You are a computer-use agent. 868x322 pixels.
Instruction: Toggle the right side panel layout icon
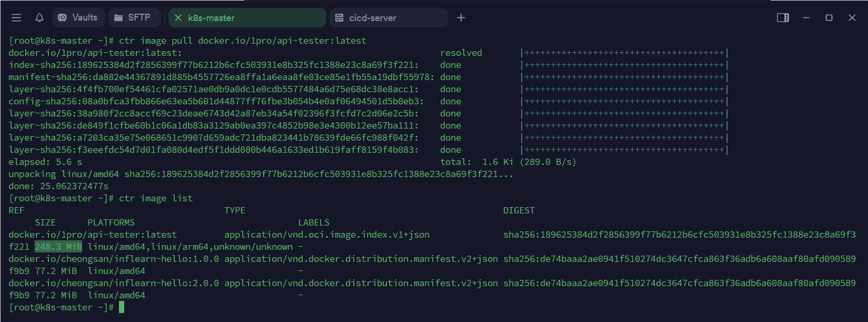click(x=783, y=18)
